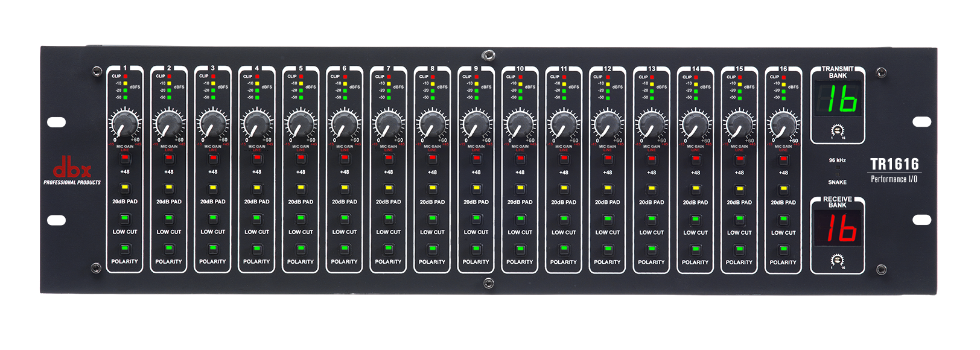Image resolution: width=980 pixels, height=350 pixels.
Task: Switch on +48 for channel 14
Action: coord(696,160)
